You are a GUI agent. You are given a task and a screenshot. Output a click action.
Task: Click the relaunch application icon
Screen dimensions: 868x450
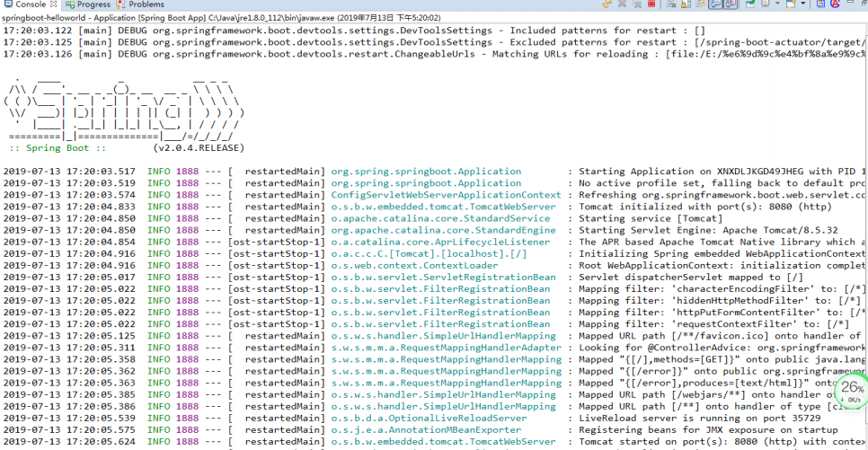(x=607, y=4)
